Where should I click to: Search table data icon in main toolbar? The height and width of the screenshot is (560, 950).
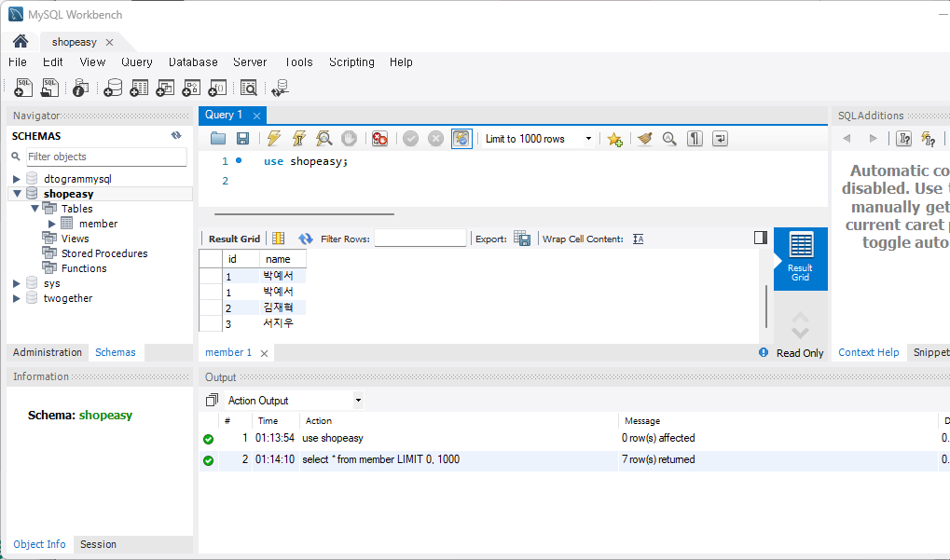[x=248, y=88]
